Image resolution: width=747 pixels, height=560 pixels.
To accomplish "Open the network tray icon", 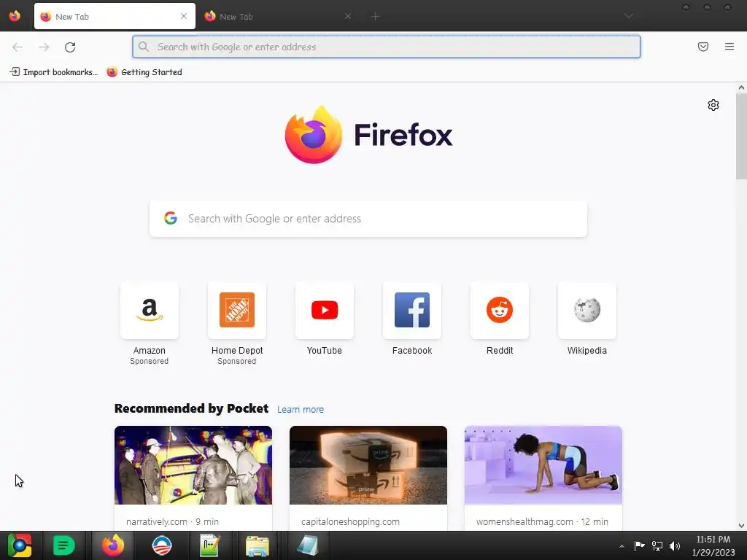I will pyautogui.click(x=657, y=545).
